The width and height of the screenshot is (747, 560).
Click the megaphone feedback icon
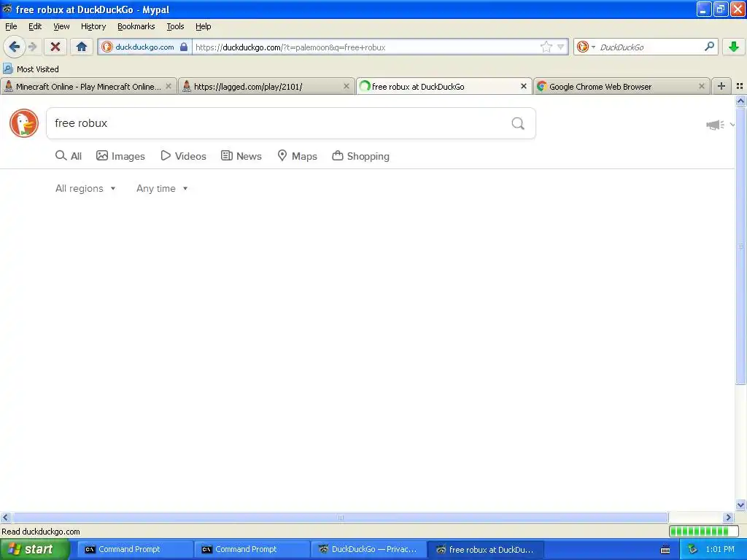tap(715, 125)
